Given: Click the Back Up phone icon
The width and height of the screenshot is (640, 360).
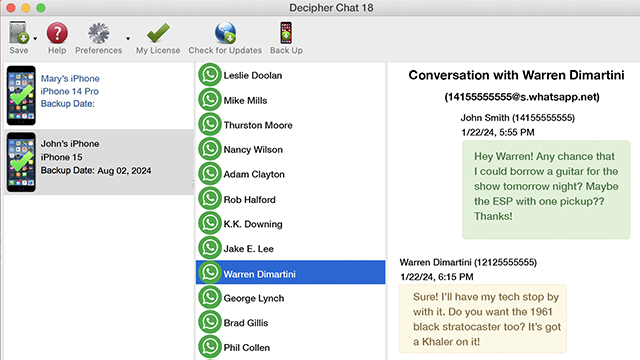Looking at the screenshot, I should coord(286,33).
